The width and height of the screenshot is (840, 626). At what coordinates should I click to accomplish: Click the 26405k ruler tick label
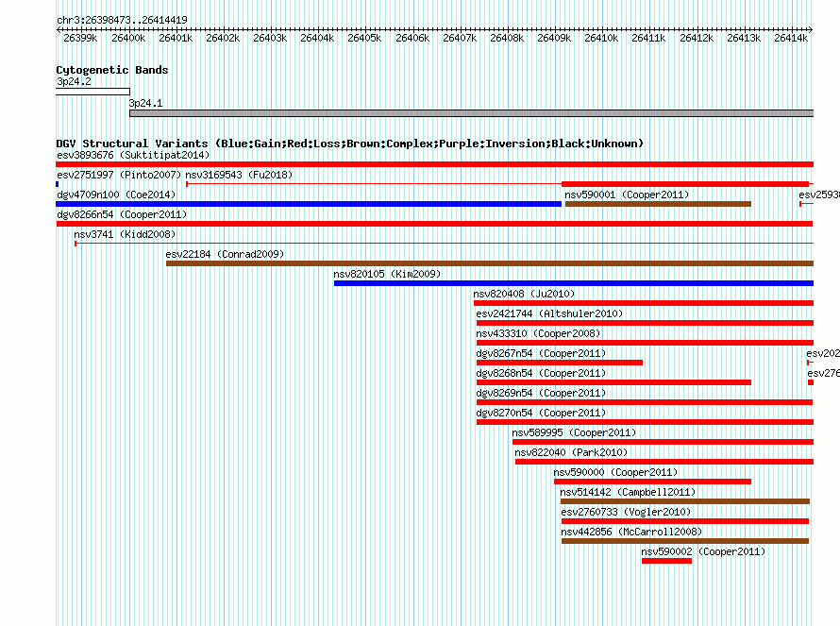pyautogui.click(x=364, y=38)
